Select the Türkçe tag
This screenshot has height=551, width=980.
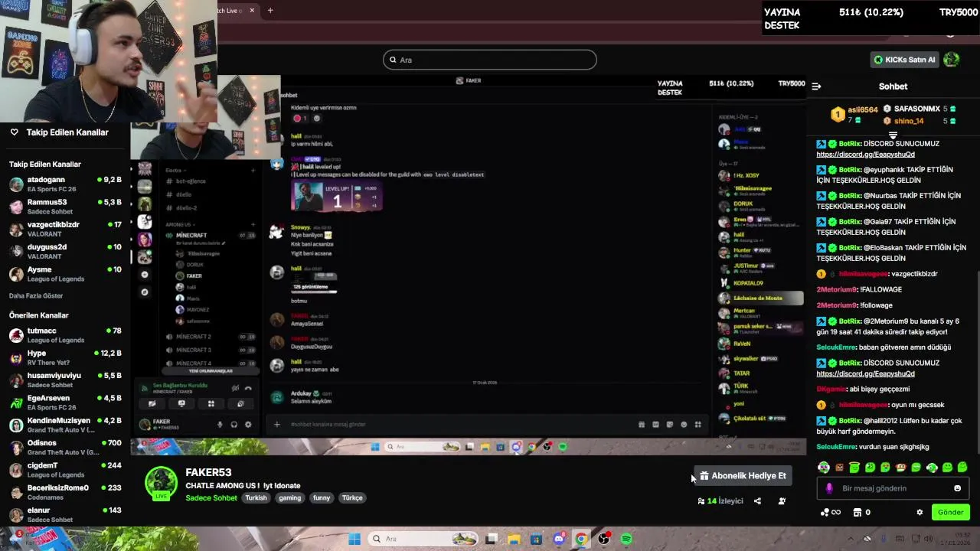point(352,497)
